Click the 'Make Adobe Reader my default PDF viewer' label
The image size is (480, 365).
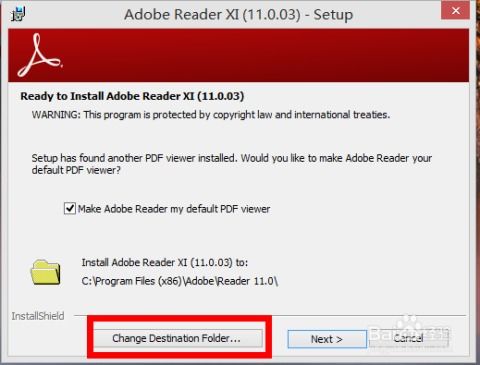174,209
